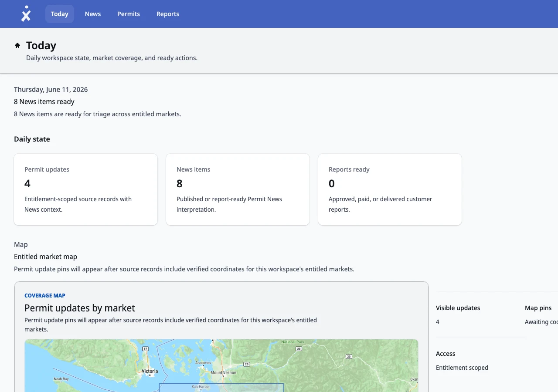Click the '8 News items ready' text
The height and width of the screenshot is (392, 558).
point(44,101)
